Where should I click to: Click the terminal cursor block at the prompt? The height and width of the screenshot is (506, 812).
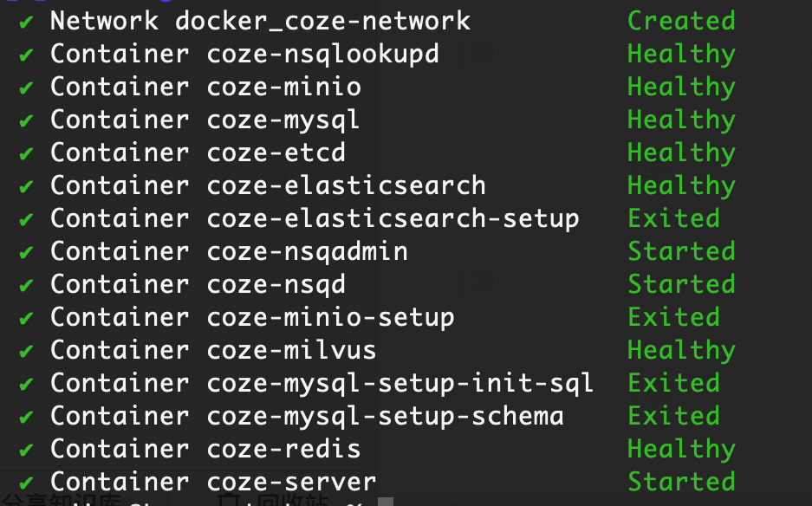click(386, 502)
